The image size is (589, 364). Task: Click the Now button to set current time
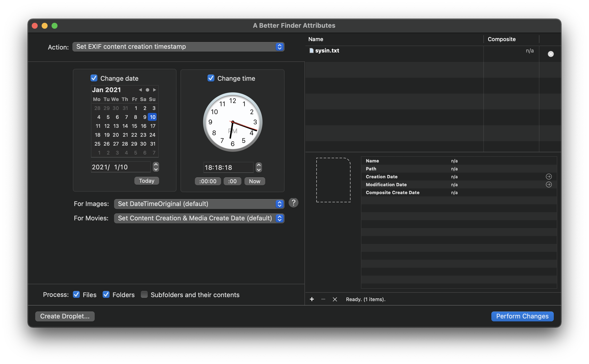(255, 181)
